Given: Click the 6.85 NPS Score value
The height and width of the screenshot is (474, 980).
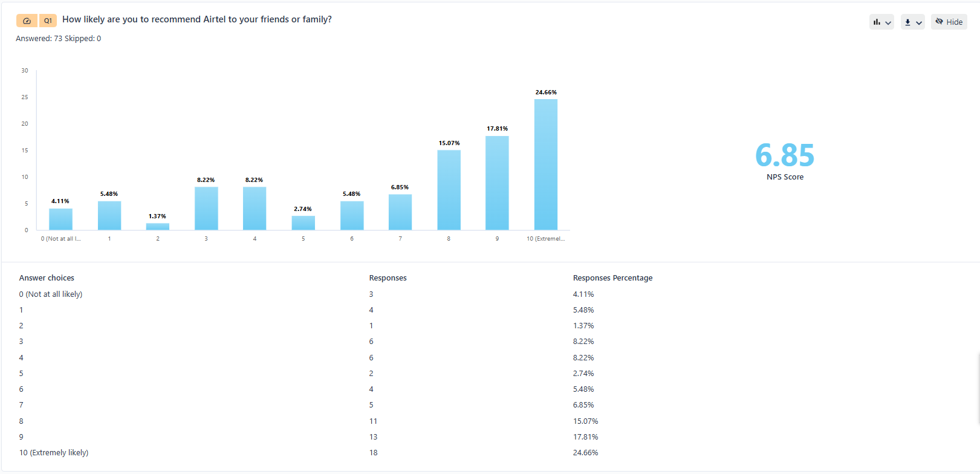Looking at the screenshot, I should coord(784,155).
